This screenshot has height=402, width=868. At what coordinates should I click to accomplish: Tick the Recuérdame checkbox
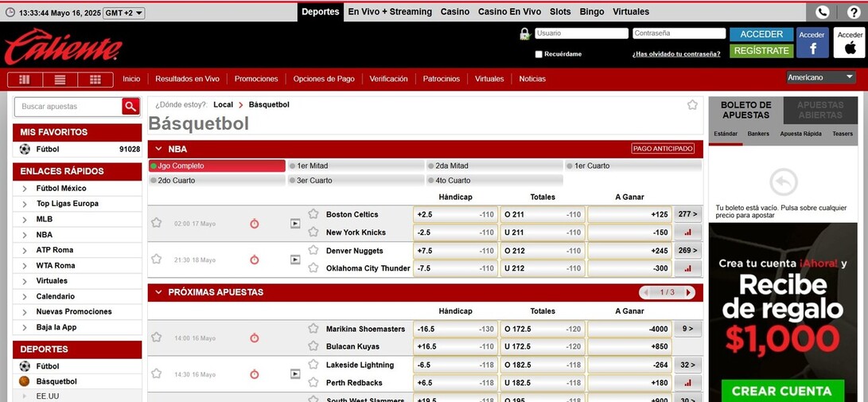[539, 54]
